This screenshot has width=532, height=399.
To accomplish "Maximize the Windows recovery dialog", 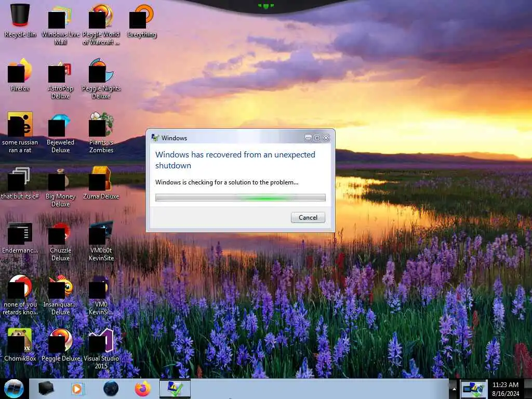I will coord(317,138).
